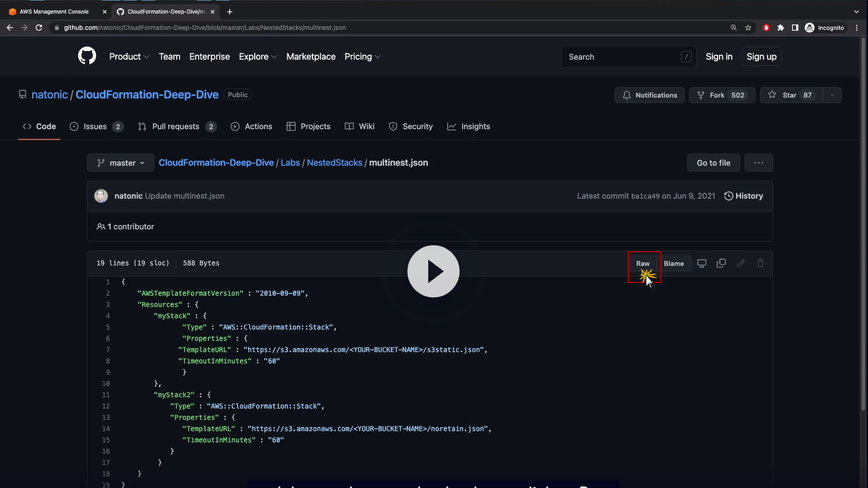Image resolution: width=868 pixels, height=488 pixels.
Task: Copy raw contents with the copy icon
Action: (x=721, y=263)
